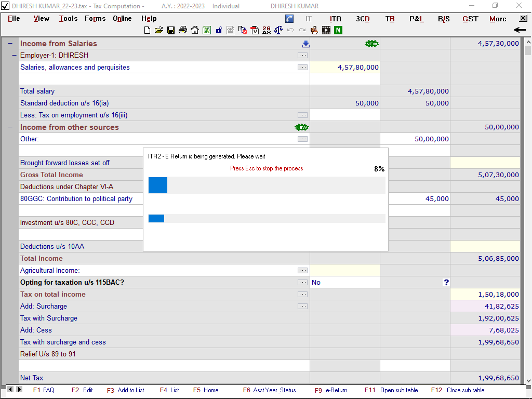Open the Excel export icon

pos(206,30)
